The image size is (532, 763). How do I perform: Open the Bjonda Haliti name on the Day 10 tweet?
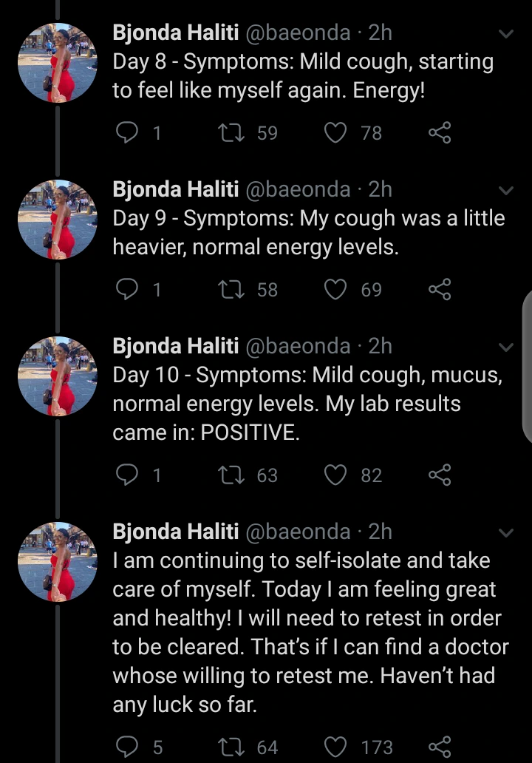(x=176, y=346)
